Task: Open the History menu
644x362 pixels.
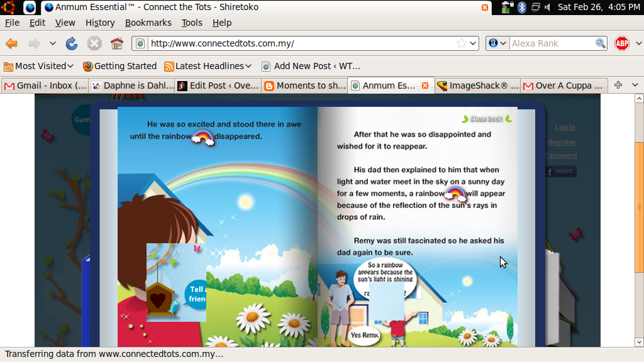Action: tap(100, 23)
